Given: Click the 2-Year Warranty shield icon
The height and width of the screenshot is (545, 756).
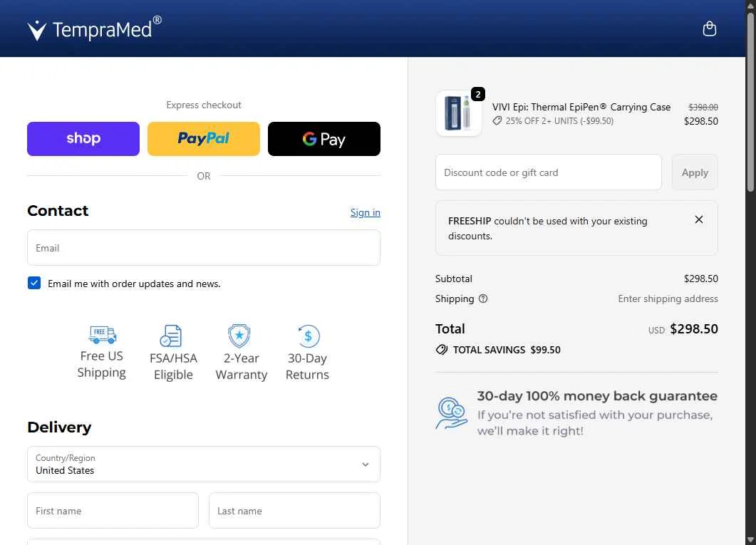Looking at the screenshot, I should click(239, 336).
